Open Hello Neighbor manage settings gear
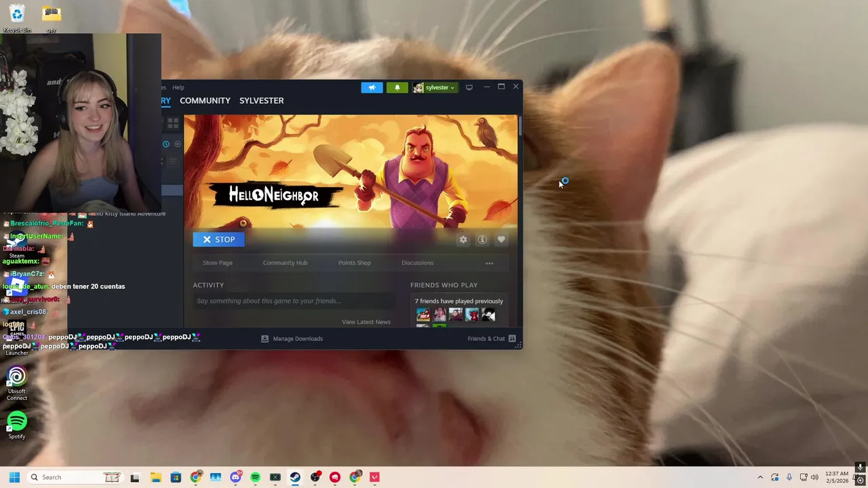 [x=463, y=239]
